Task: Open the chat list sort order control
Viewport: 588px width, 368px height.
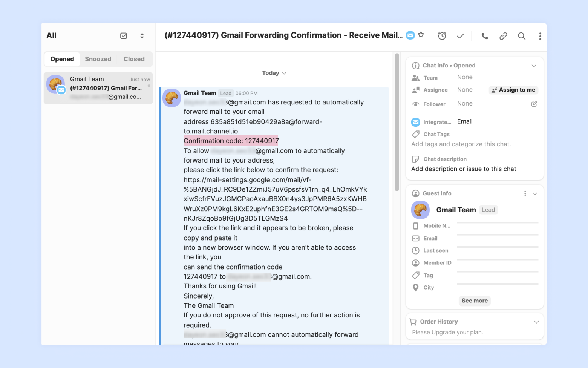Action: tap(142, 36)
